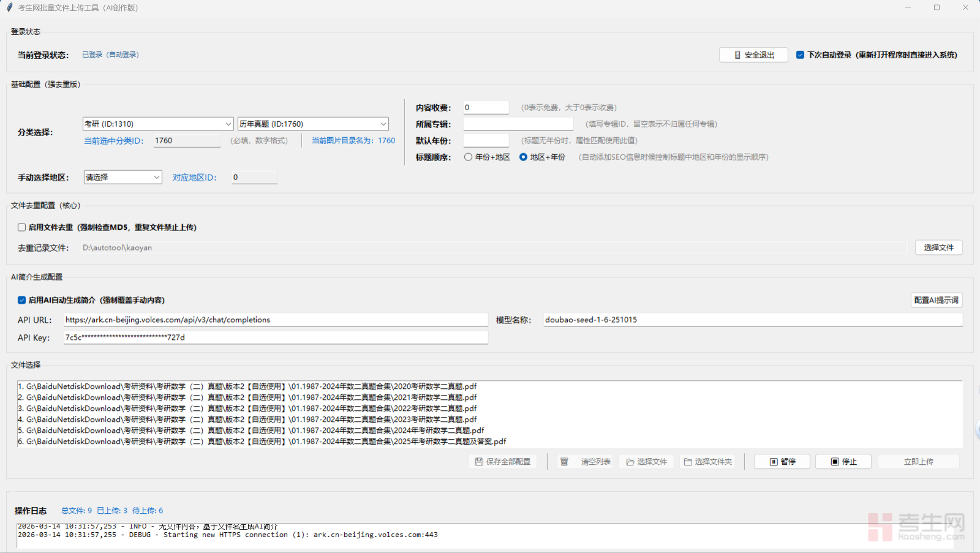This screenshot has height=553, width=980.
Task: Click the 安全退出 door icon
Action: [737, 55]
